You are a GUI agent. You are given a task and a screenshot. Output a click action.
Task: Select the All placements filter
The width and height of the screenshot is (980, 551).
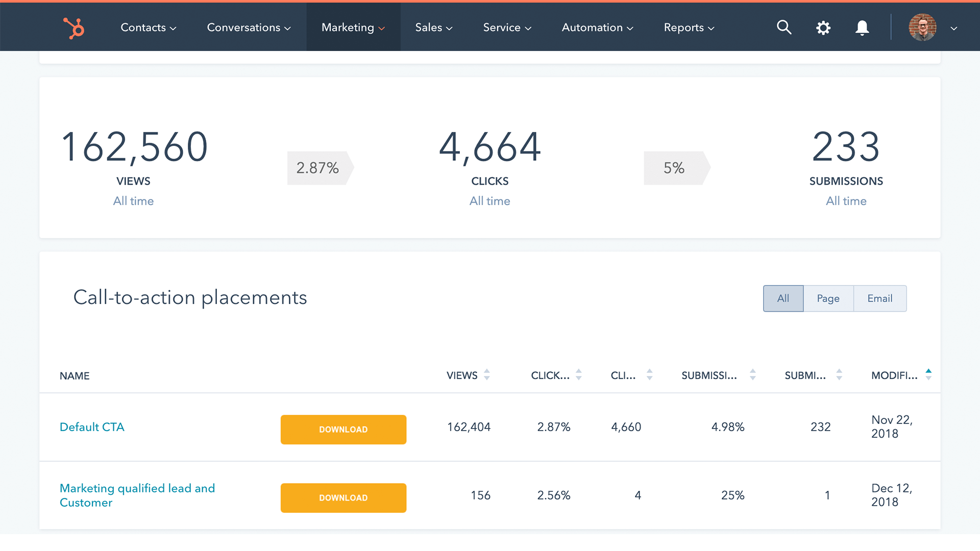coord(783,298)
